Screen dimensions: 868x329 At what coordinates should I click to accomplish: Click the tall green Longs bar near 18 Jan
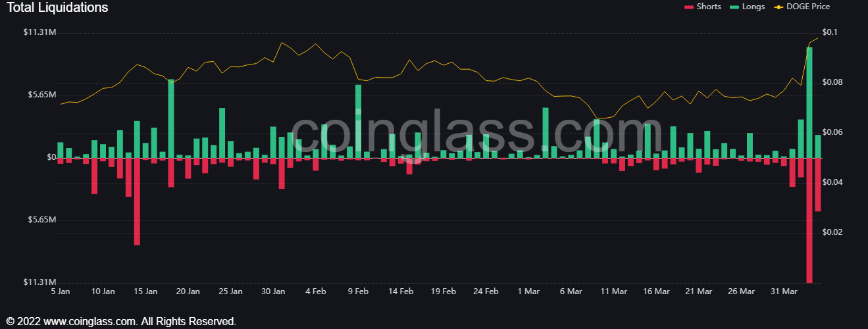pyautogui.click(x=171, y=118)
